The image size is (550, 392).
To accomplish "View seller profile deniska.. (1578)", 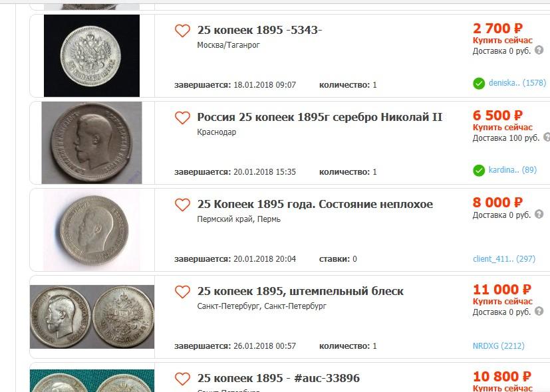I will (x=517, y=84).
